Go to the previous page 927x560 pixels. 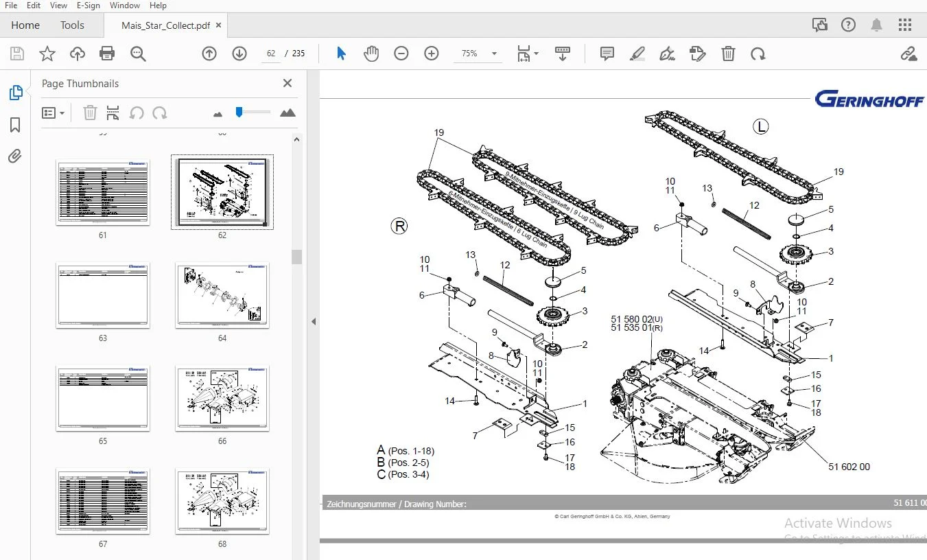pyautogui.click(x=209, y=54)
